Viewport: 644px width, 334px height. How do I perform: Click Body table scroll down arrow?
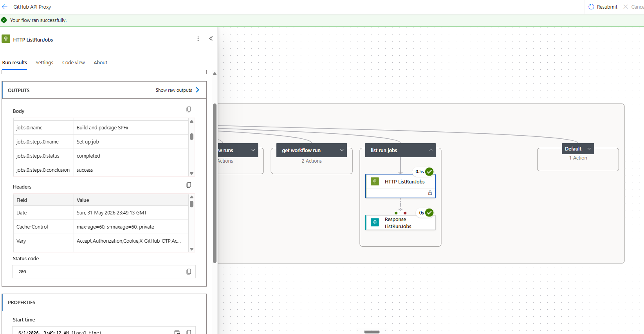coord(191,173)
